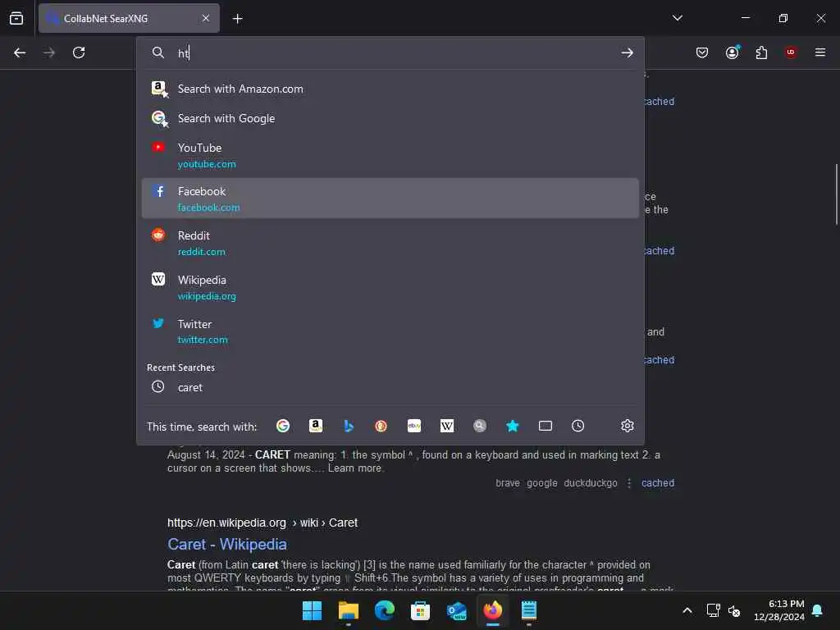Choose Search with Google suggestion
This screenshot has height=630, width=840.
(x=390, y=118)
